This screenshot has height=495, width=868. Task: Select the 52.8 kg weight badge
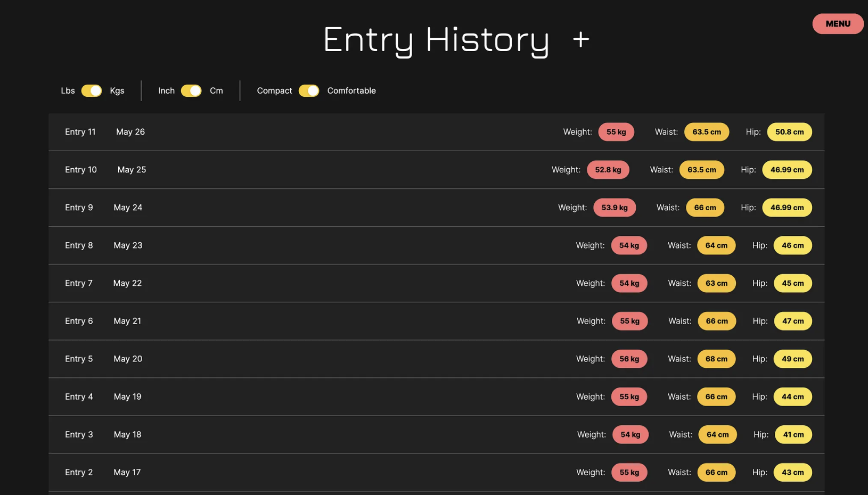(608, 170)
